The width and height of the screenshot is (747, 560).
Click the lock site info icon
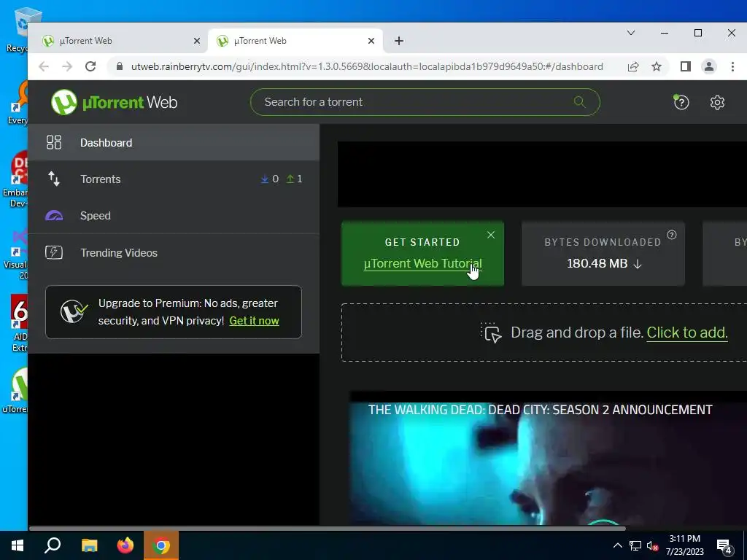120,66
